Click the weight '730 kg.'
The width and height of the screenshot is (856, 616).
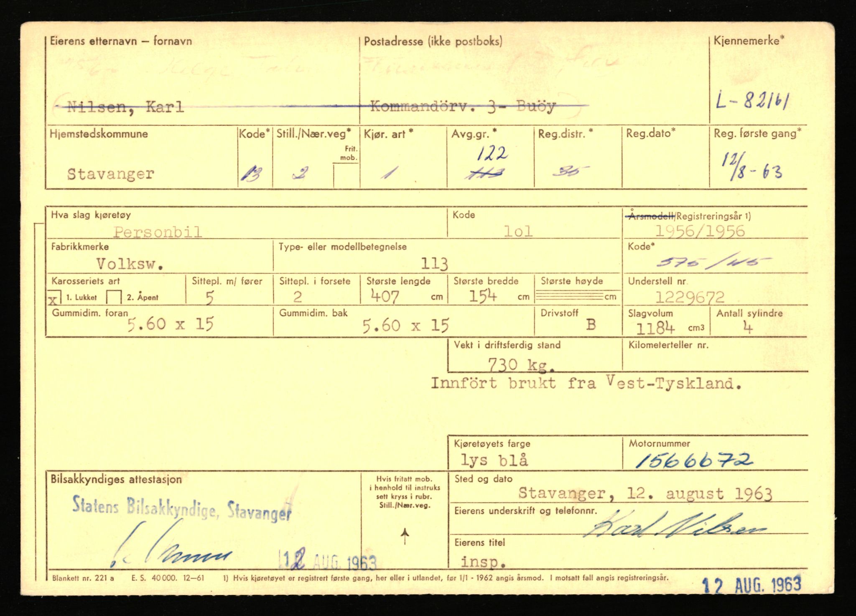(x=521, y=365)
